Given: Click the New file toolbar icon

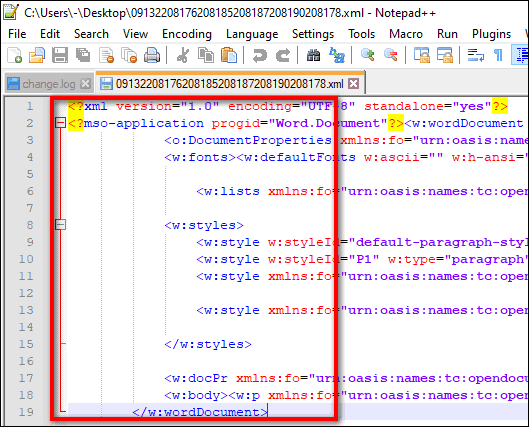Looking at the screenshot, I should 15,55.
